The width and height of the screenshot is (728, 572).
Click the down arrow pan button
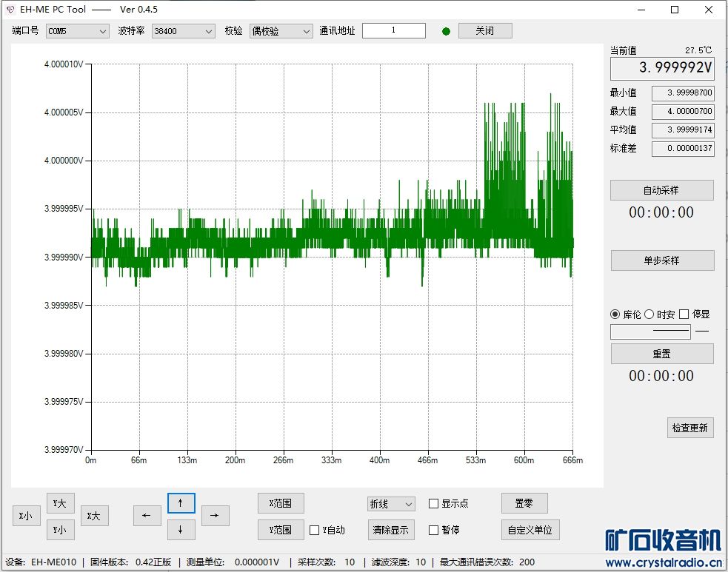pyautogui.click(x=181, y=529)
